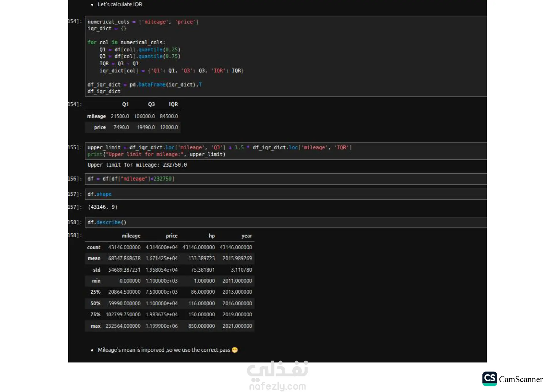Select the mileage row in IQR table

point(97,116)
